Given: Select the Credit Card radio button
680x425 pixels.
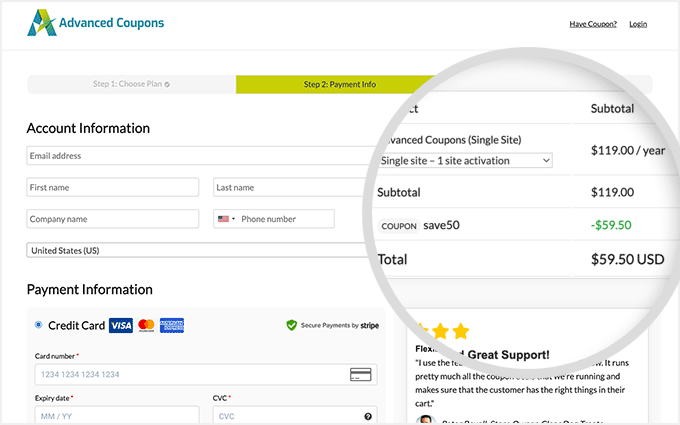Looking at the screenshot, I should [x=39, y=325].
